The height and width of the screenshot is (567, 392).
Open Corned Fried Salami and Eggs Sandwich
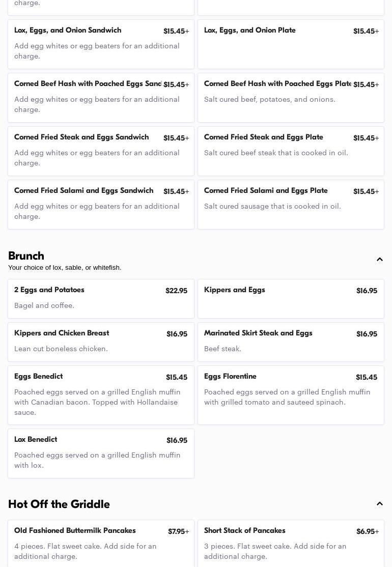pos(101,204)
